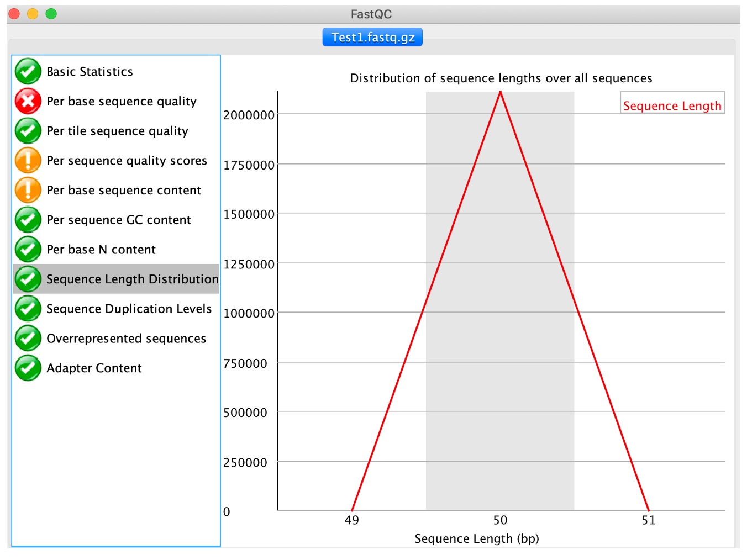Open the Sequence Duplication Levels report
Viewport: 747px width, 560px height.
(x=129, y=309)
